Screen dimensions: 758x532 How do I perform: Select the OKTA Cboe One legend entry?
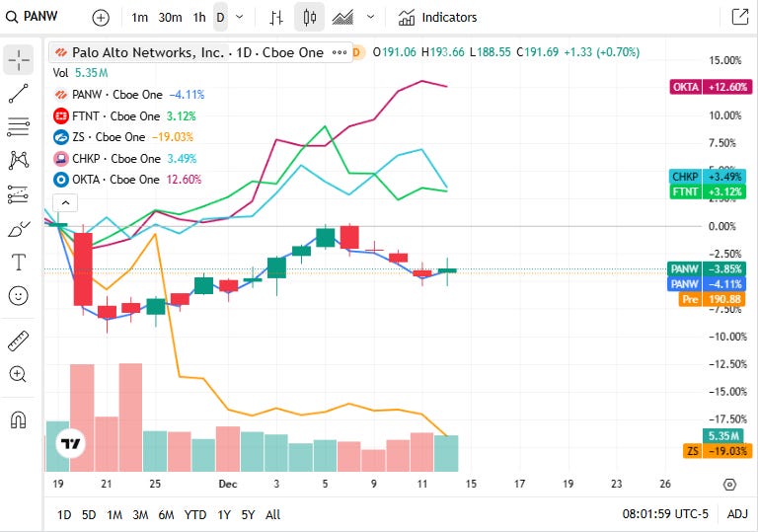point(127,180)
